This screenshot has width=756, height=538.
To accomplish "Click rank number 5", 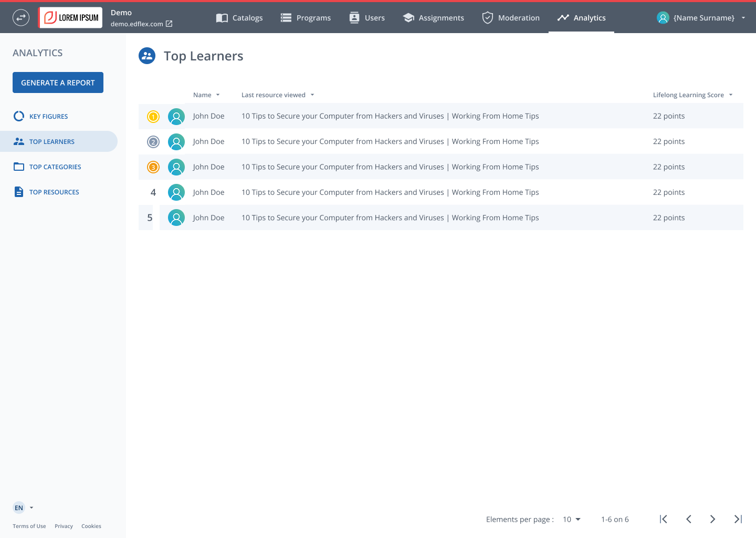I will (x=150, y=218).
